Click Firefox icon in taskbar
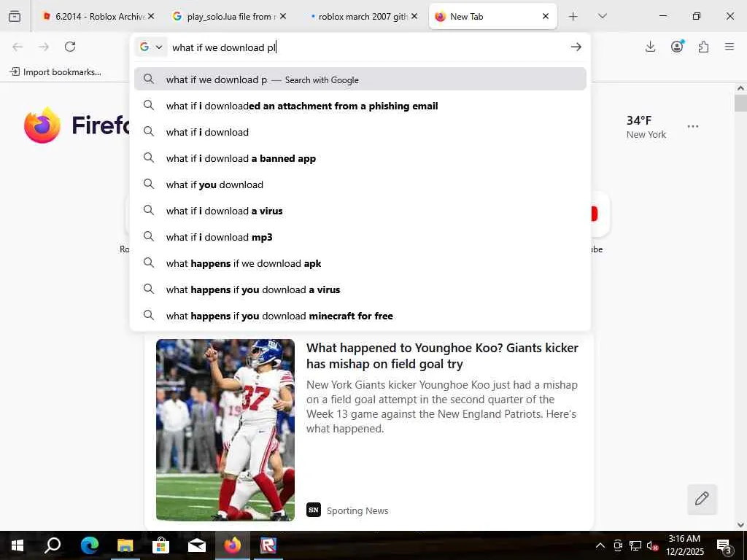 233,545
